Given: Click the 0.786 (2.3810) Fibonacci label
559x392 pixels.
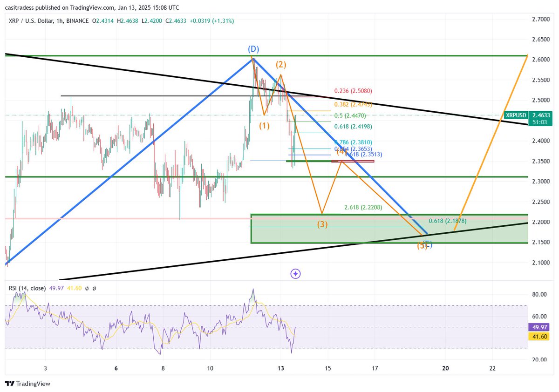Looking at the screenshot, I should 353,142.
